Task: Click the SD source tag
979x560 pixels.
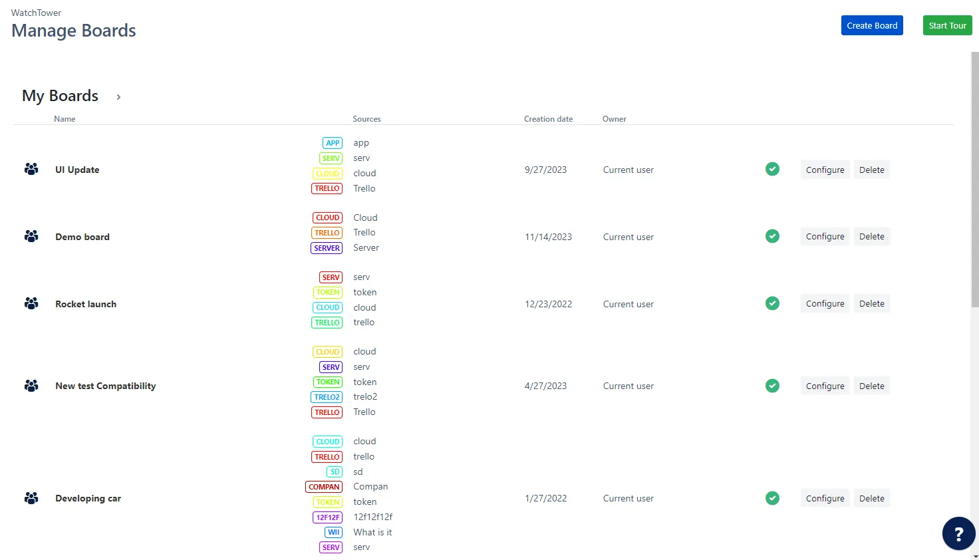Action: click(x=335, y=472)
